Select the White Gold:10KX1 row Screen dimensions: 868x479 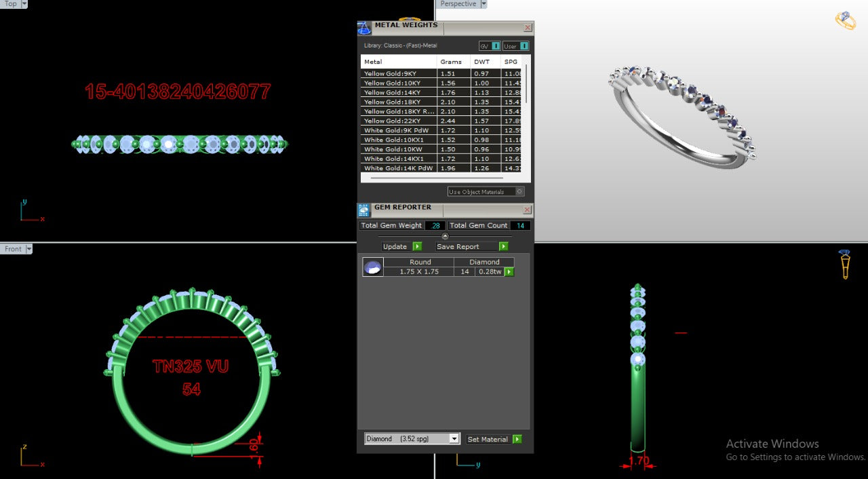coord(441,140)
